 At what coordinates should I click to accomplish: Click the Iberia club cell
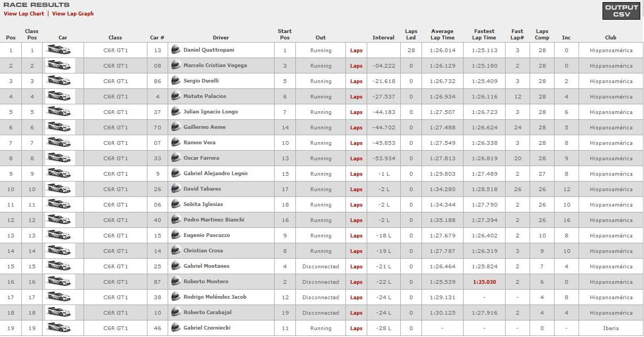click(611, 328)
